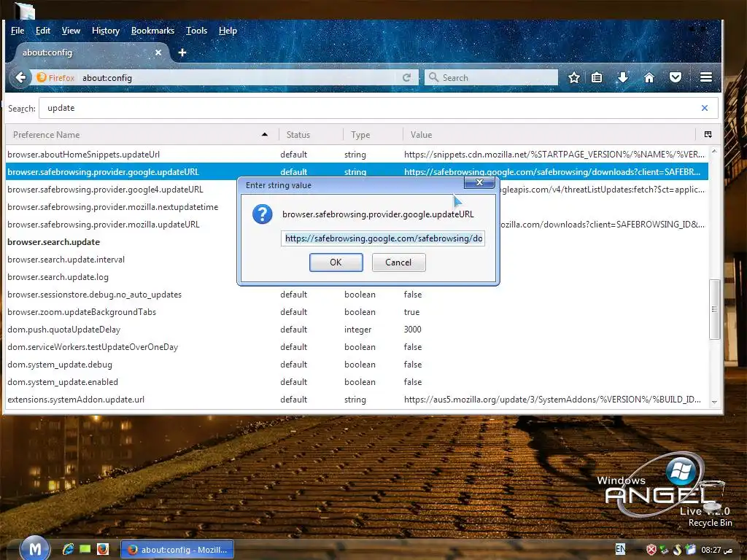Screen dimensions: 747x560
Task: Click the 08:27 clock in the tray
Action: coord(716,550)
